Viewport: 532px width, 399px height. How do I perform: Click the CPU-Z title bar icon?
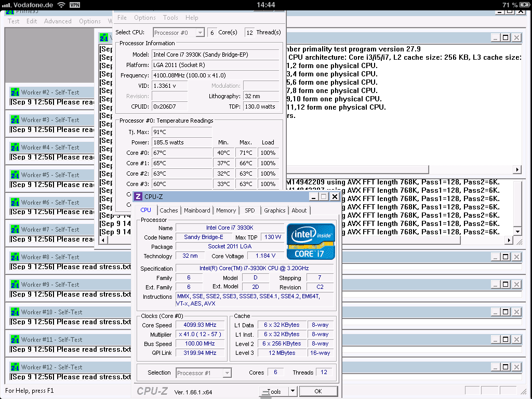pyautogui.click(x=138, y=196)
